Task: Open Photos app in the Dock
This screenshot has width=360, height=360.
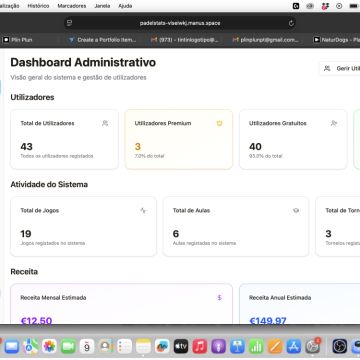Action: click(50, 347)
